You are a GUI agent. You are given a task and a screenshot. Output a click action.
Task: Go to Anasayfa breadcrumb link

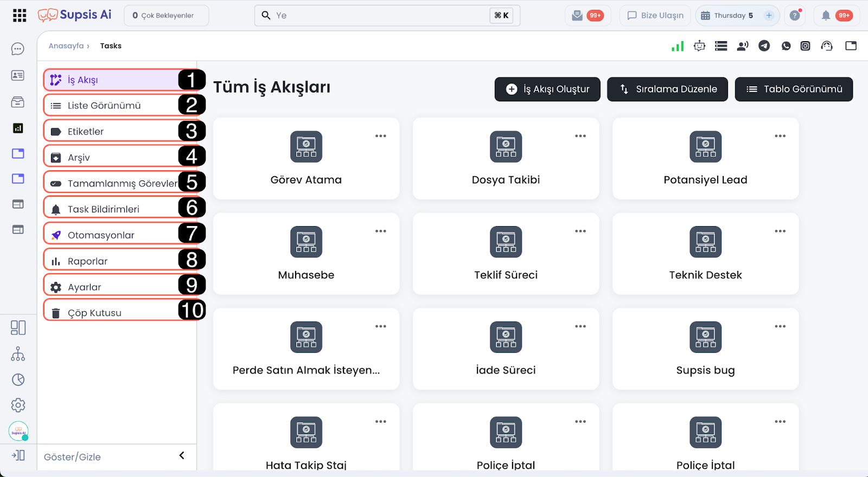click(66, 46)
